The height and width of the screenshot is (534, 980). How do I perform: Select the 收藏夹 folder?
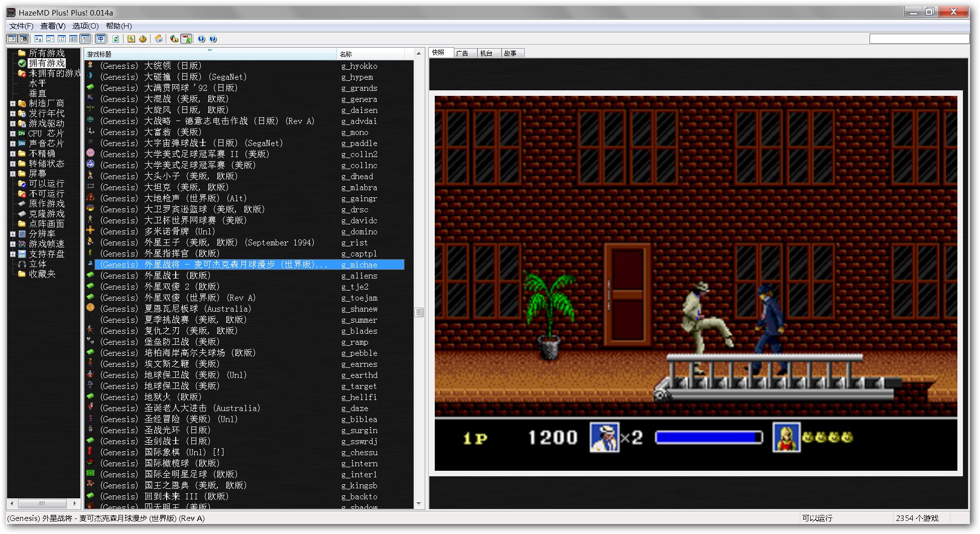[x=42, y=274]
